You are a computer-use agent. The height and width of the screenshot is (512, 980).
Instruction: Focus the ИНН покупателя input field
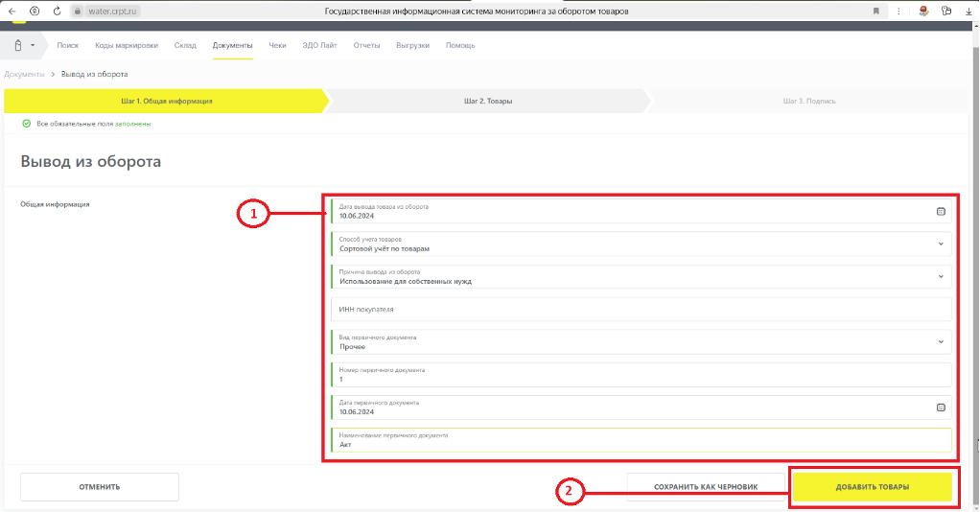642,310
